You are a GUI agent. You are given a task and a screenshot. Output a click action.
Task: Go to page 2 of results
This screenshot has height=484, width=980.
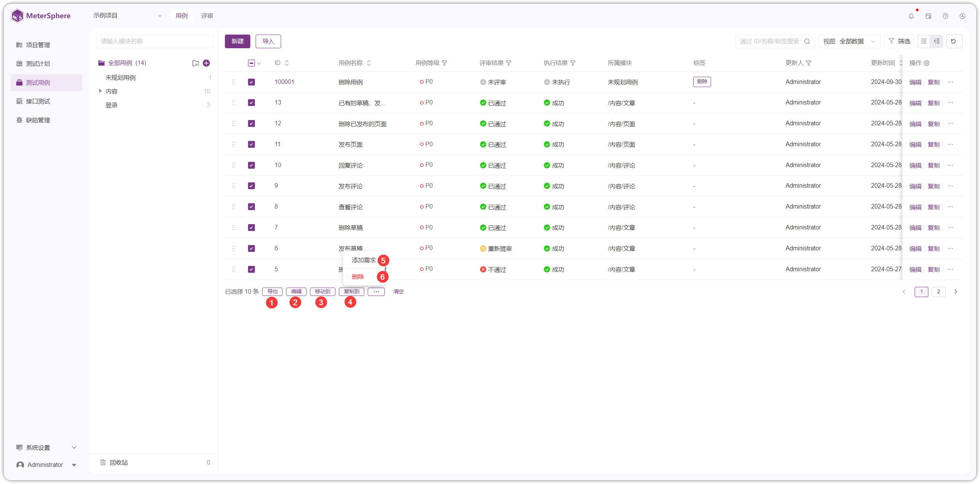pyautogui.click(x=939, y=291)
